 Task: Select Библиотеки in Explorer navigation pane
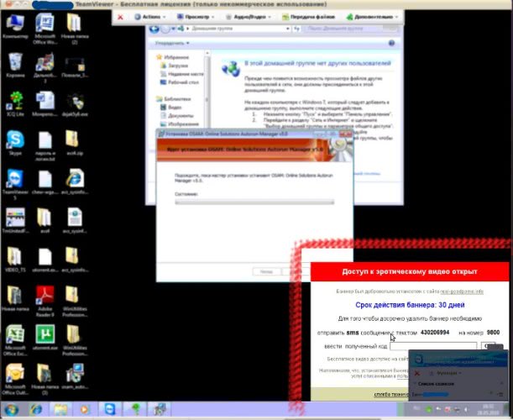[174, 99]
